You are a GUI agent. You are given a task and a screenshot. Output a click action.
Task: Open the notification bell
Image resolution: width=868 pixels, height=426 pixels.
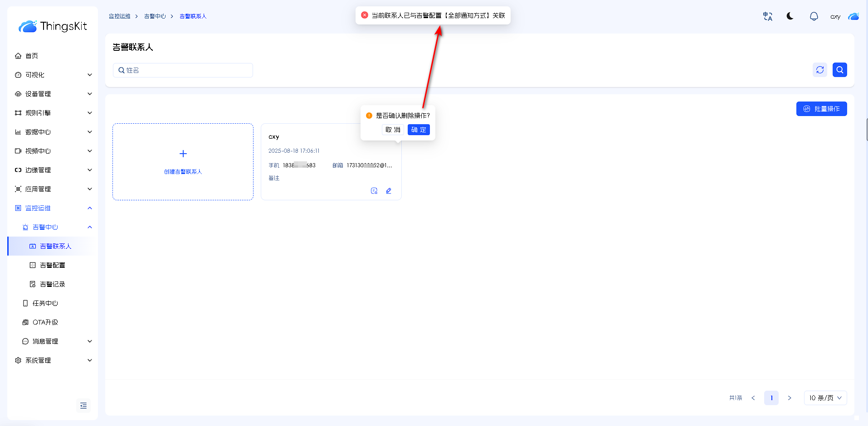pyautogui.click(x=814, y=16)
